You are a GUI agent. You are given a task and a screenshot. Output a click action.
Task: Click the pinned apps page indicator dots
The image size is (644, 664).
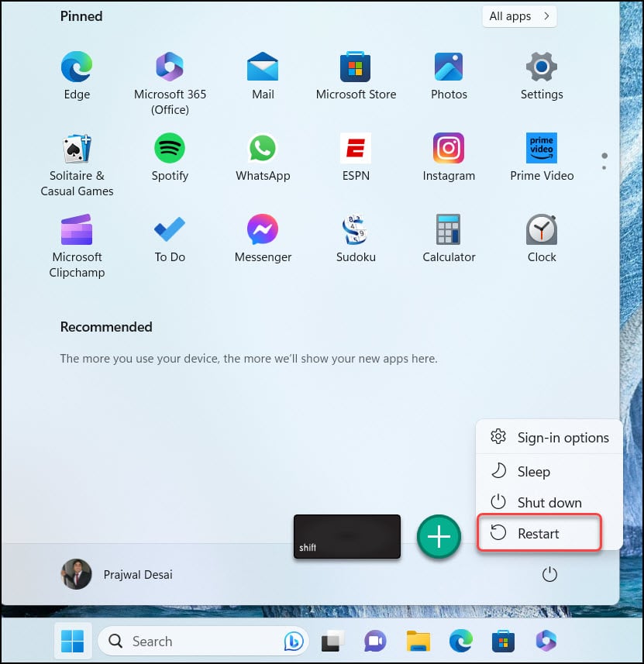tap(604, 161)
